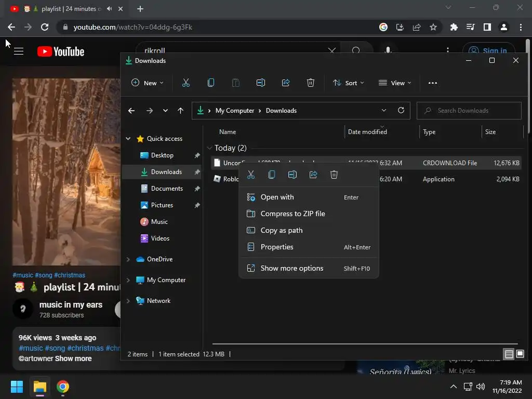Bookmark this page with the star icon
This screenshot has width=532, height=399.
433,27
